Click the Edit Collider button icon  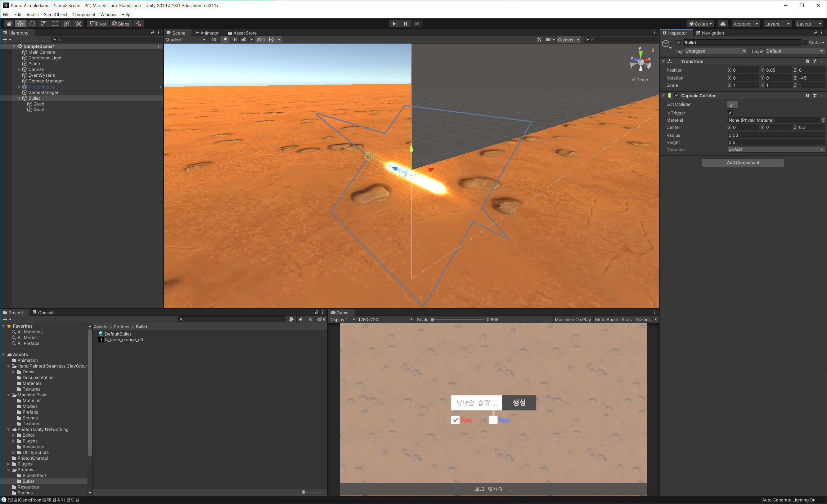click(x=732, y=104)
